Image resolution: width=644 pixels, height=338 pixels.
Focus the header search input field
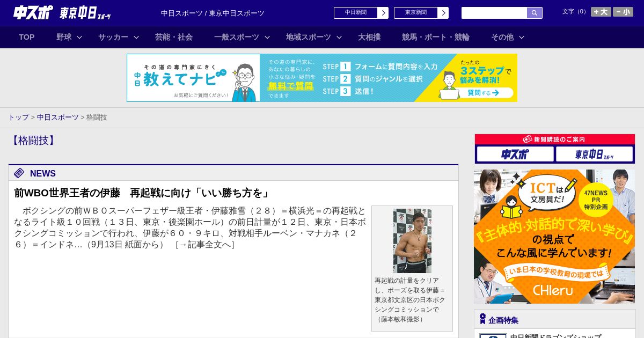(494, 13)
